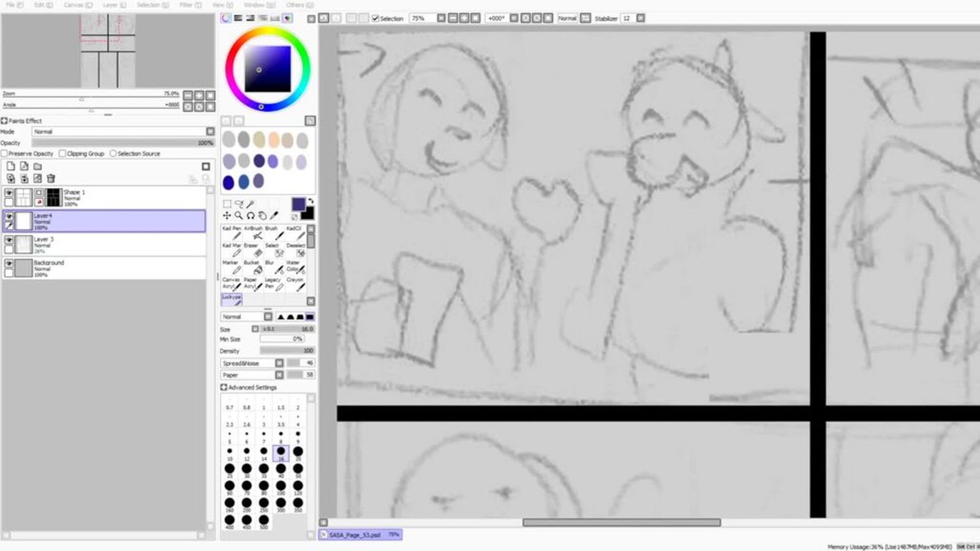
Task: Click the foreground color swatch
Action: 298,204
